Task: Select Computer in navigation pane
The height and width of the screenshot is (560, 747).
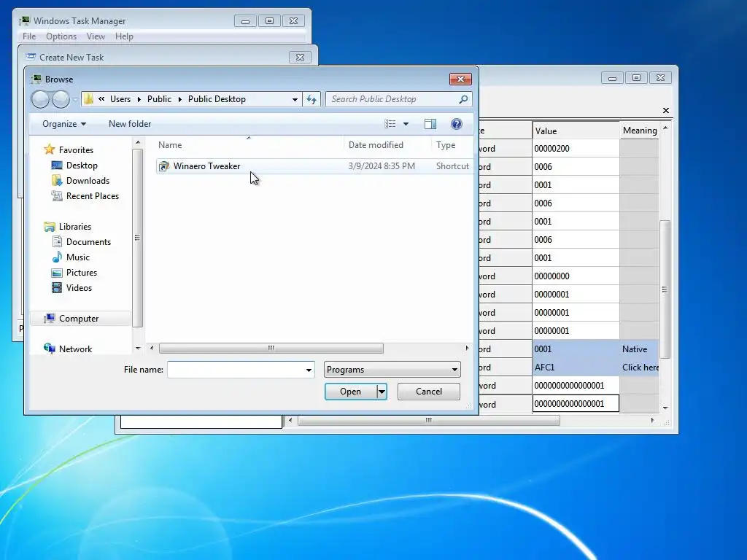Action: pyautogui.click(x=79, y=319)
